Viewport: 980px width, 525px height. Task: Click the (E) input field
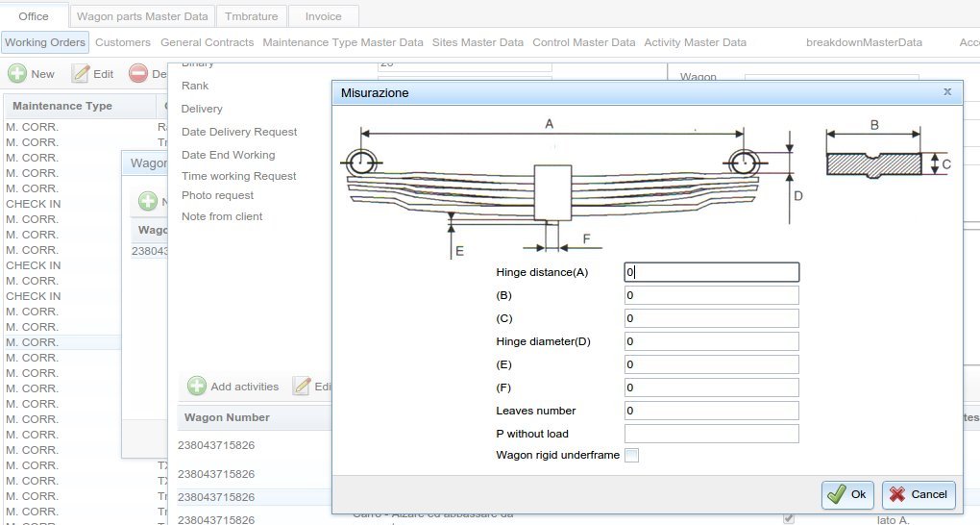pyautogui.click(x=711, y=364)
